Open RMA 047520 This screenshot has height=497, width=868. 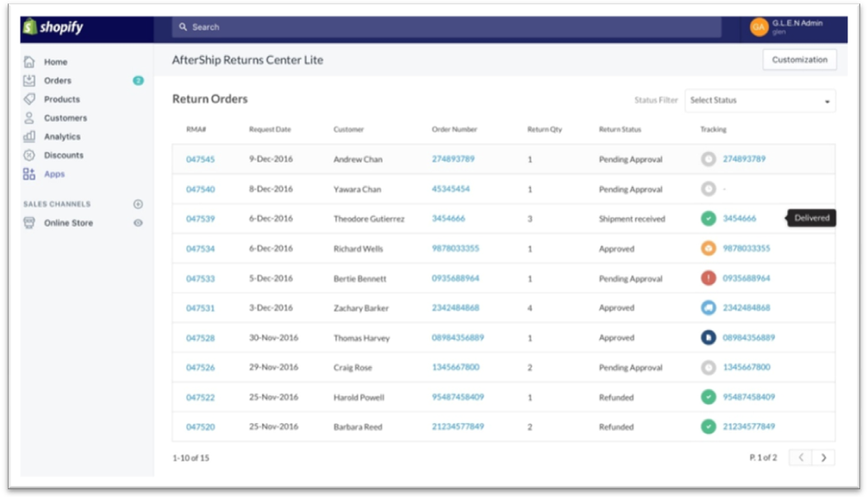point(201,426)
